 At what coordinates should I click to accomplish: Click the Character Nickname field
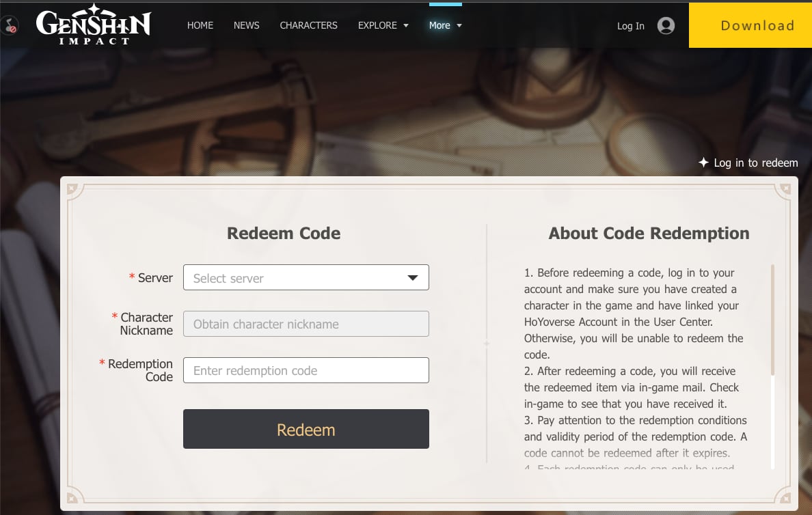click(306, 324)
